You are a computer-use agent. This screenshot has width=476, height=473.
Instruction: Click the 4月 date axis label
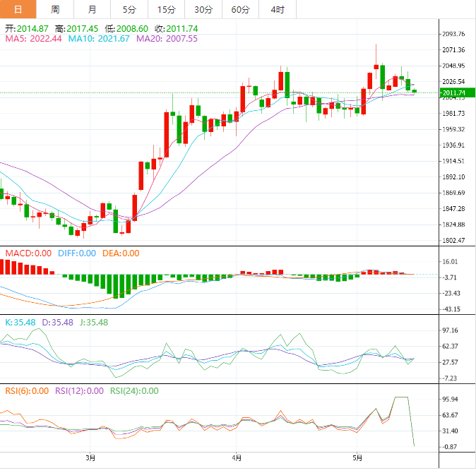[x=237, y=458]
